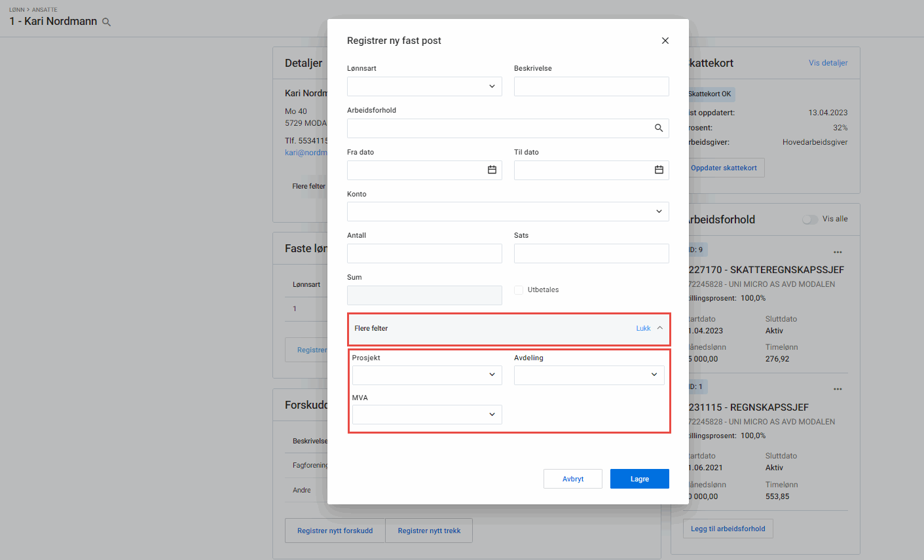Select the MVA dropdown
Viewport: 924px width, 560px height.
[492, 415]
